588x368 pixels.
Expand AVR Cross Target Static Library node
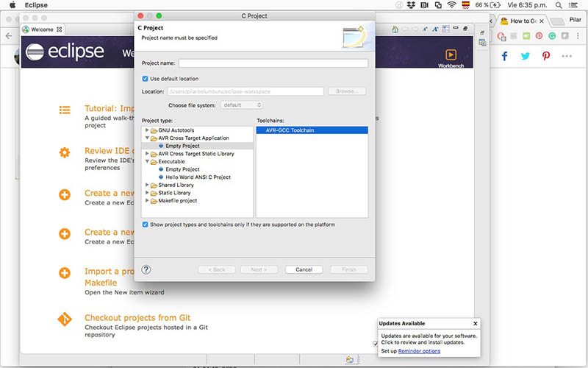(x=147, y=154)
